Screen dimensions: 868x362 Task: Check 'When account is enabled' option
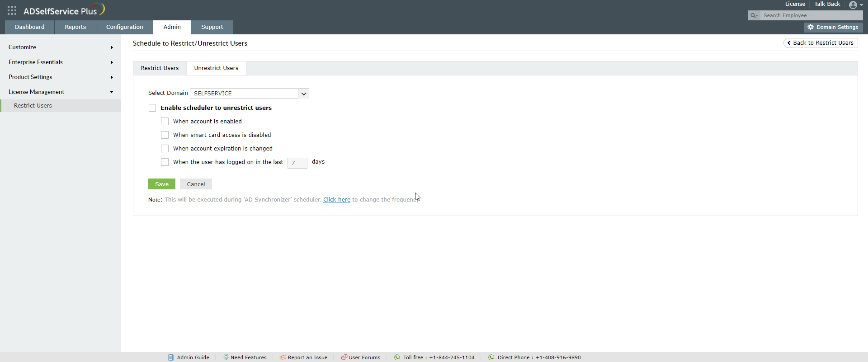(165, 122)
